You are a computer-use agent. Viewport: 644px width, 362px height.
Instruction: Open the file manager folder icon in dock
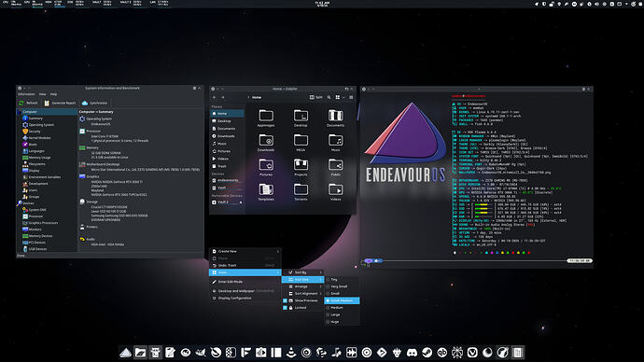[140, 352]
